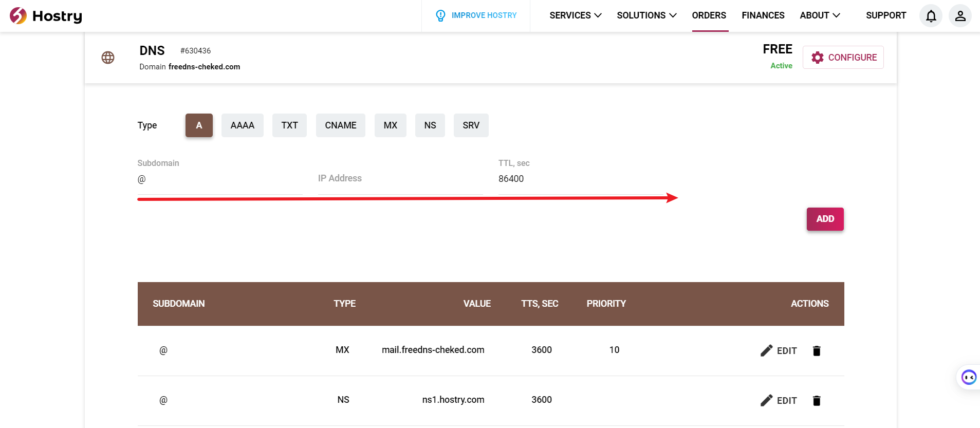Image resolution: width=980 pixels, height=428 pixels.
Task: Expand the Solutions dropdown menu
Action: point(646,15)
